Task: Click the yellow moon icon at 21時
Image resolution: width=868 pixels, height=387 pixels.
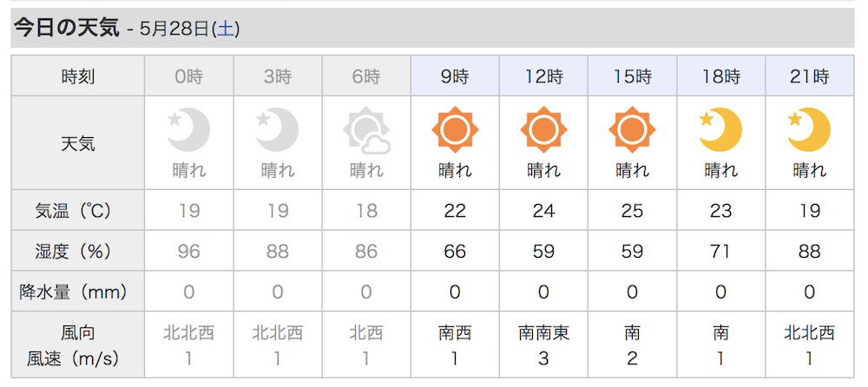Action: [x=809, y=130]
